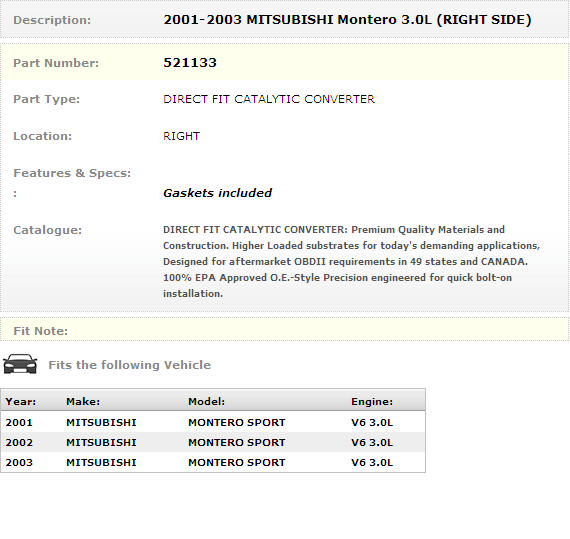Click the Engine column header
The width and height of the screenshot is (570, 539).
(x=372, y=402)
